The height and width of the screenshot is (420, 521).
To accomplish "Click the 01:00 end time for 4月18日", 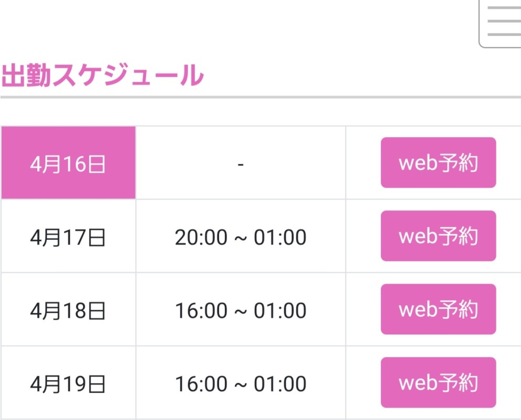I will [x=280, y=311].
